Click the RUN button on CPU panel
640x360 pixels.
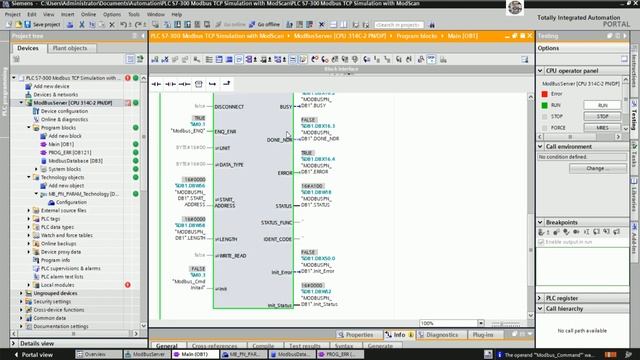point(602,105)
